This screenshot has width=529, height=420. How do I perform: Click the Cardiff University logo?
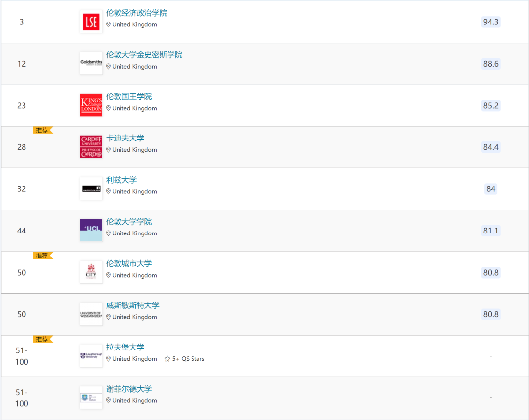click(x=91, y=147)
